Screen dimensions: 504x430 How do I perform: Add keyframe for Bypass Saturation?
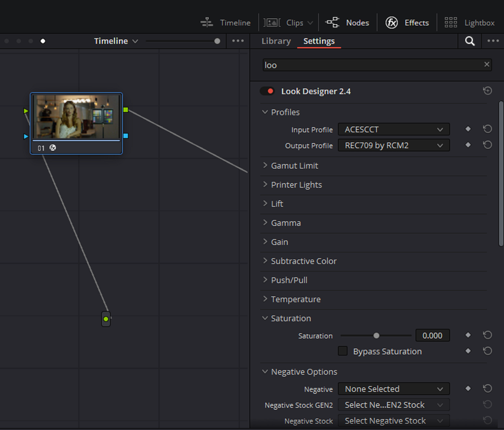(468, 351)
